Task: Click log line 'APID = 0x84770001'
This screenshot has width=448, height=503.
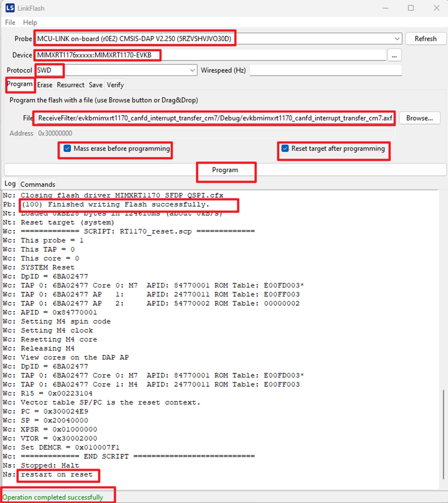Action: (x=59, y=312)
